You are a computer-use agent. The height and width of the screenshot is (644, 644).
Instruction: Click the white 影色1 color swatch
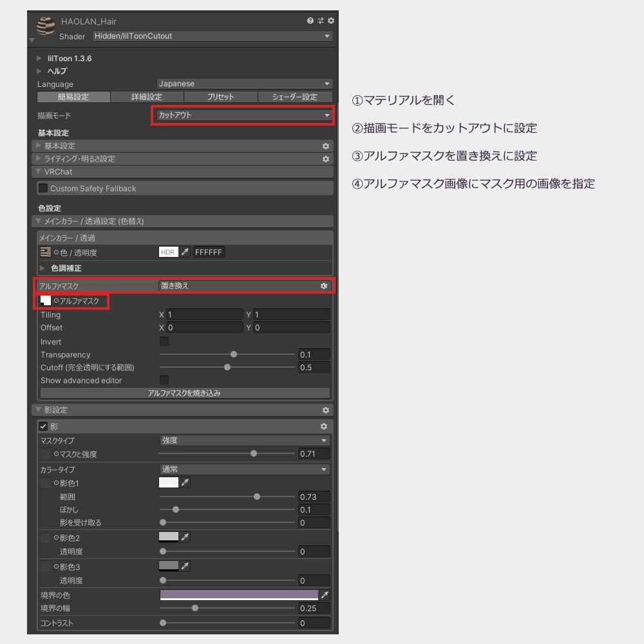168,482
